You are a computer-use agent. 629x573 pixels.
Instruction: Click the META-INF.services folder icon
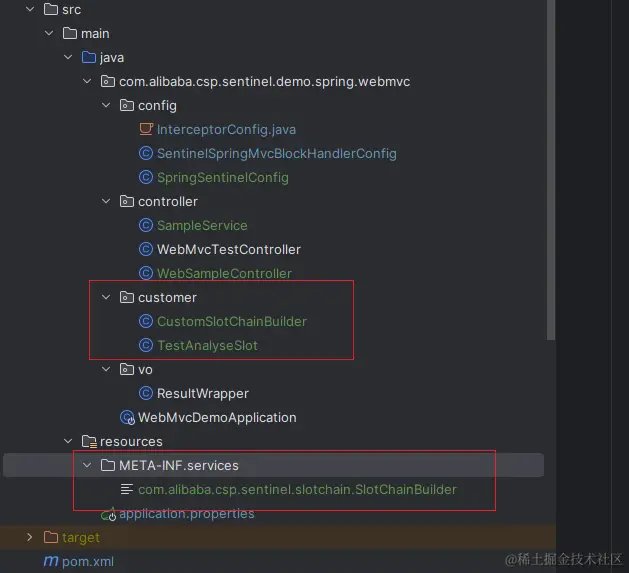pos(108,465)
